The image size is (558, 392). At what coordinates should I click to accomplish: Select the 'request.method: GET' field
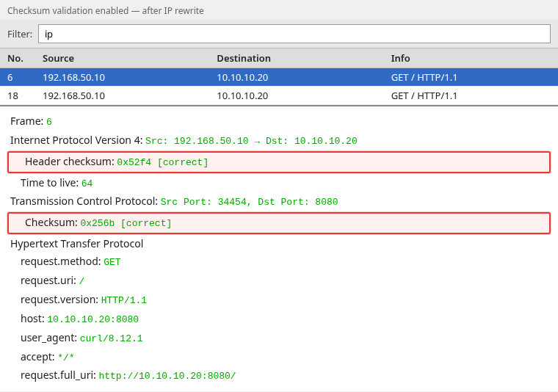pos(70,261)
